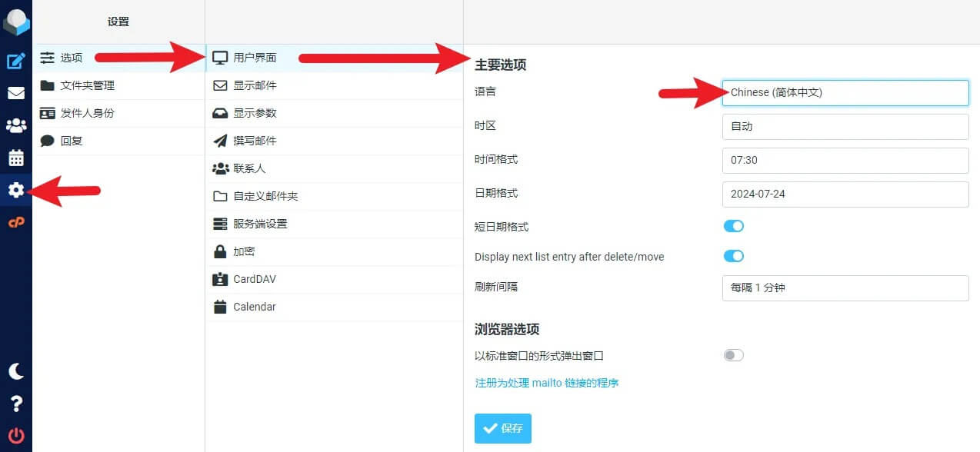Select 文件夹管理 in settings menu

[88, 85]
